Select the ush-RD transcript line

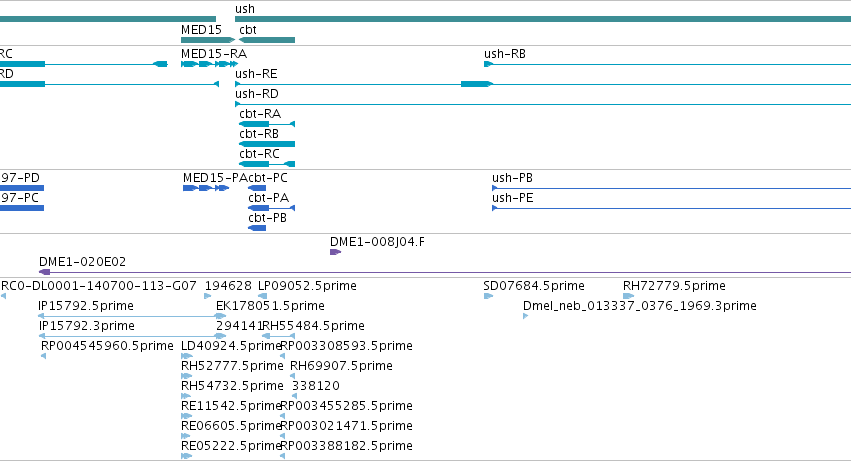[x=543, y=104]
